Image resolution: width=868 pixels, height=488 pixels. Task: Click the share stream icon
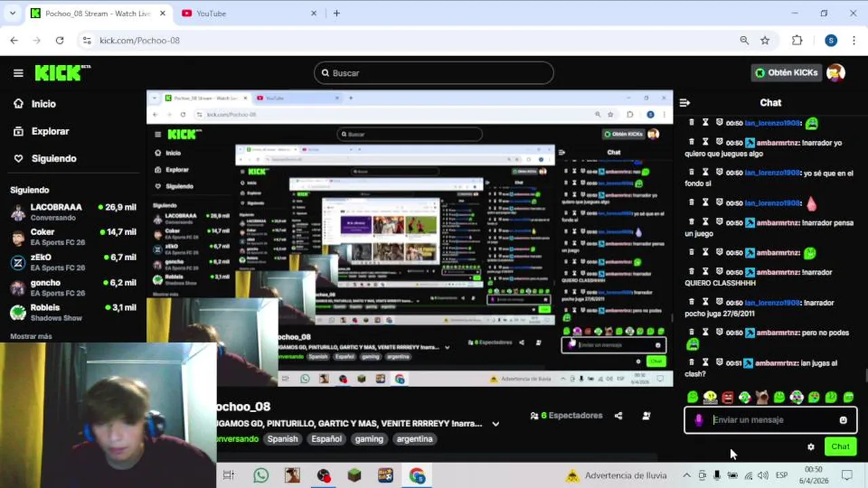point(618,415)
